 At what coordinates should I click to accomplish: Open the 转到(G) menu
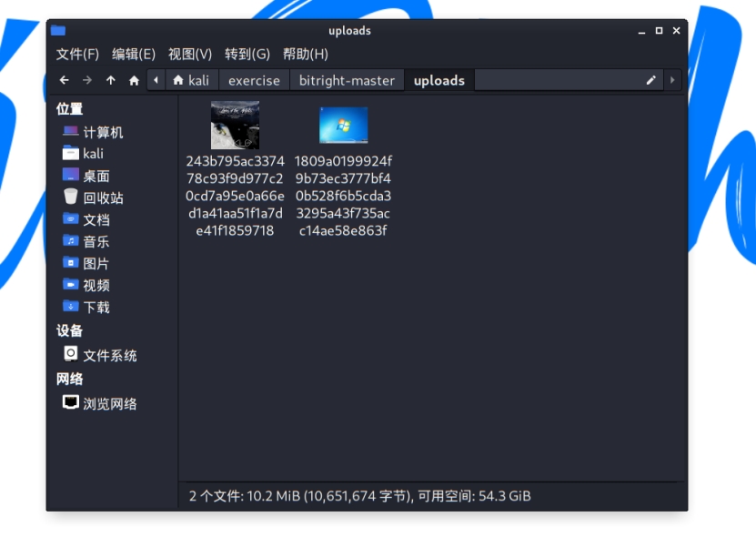pos(247,55)
